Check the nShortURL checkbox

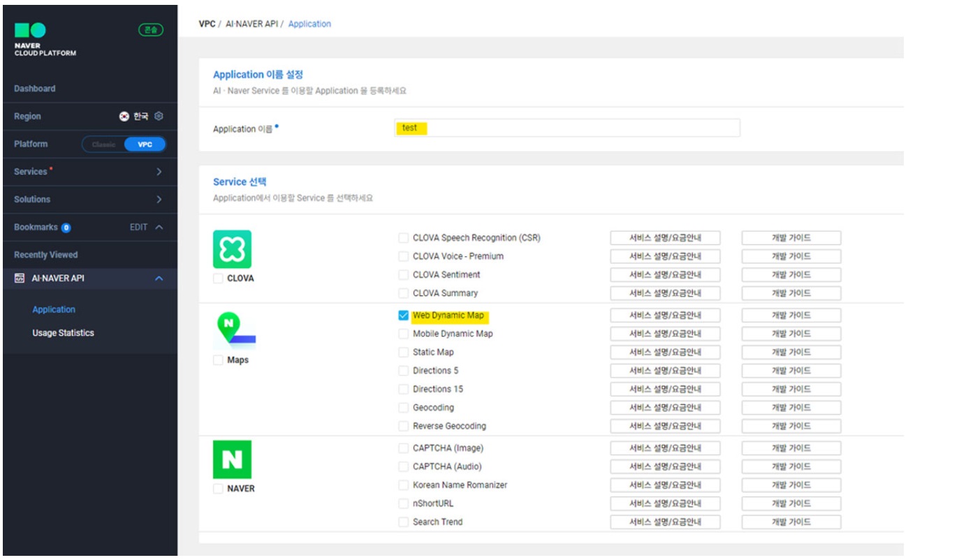click(404, 503)
